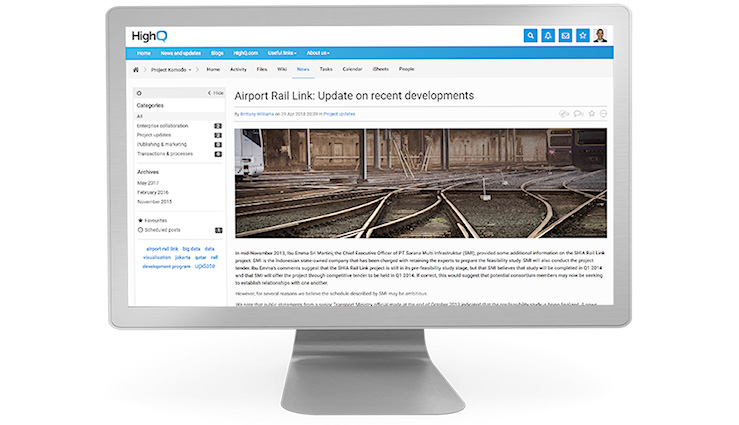Click the Archives heading
This screenshot has width=739, height=425.
(148, 172)
